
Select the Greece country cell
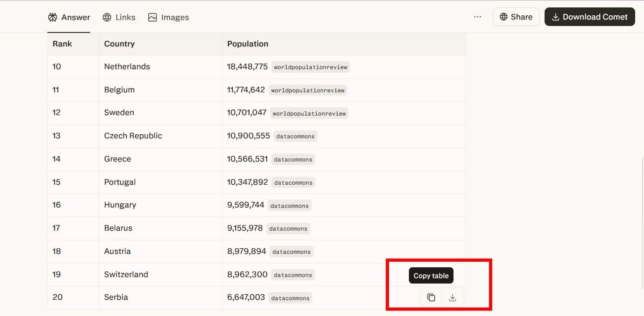[x=161, y=159]
